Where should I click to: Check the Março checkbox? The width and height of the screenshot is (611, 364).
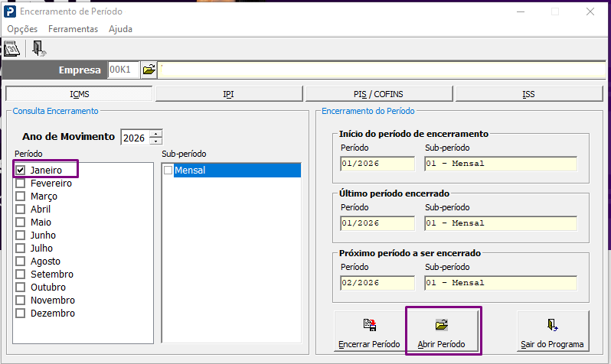click(x=21, y=197)
